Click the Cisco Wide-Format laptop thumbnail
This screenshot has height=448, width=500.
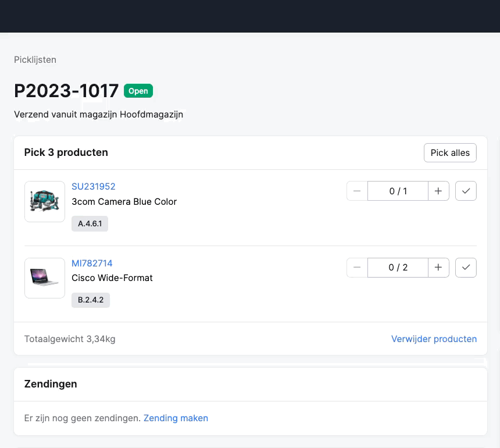(45, 278)
